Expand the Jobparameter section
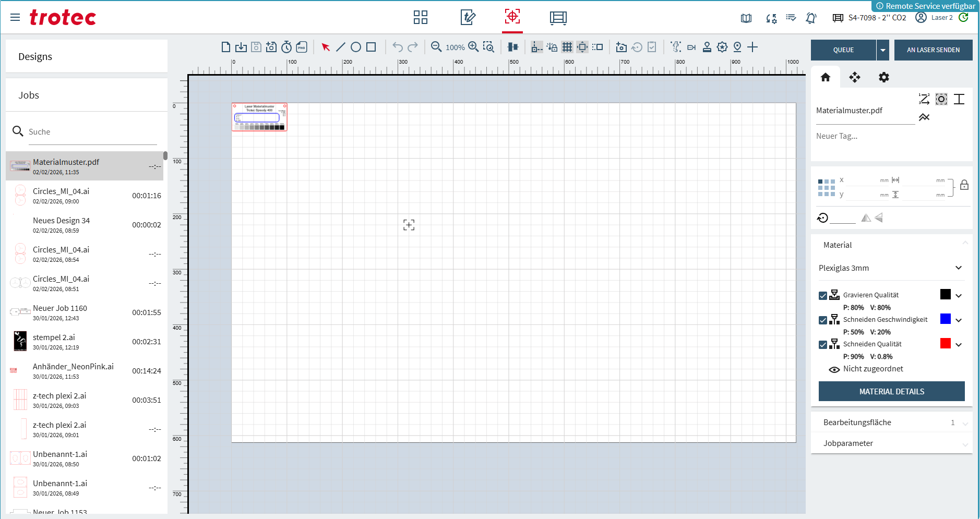This screenshot has width=980, height=519. click(891, 443)
